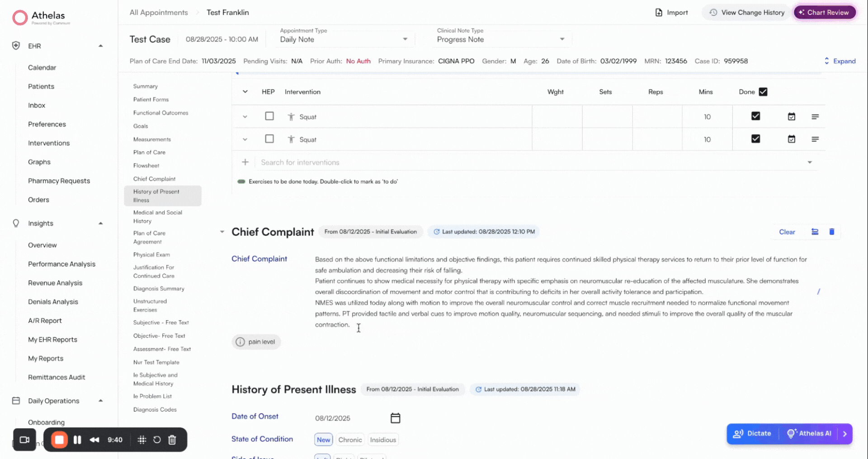The image size is (868, 459).
Task: Collapse the Daily Operations section
Action: pos(100,401)
